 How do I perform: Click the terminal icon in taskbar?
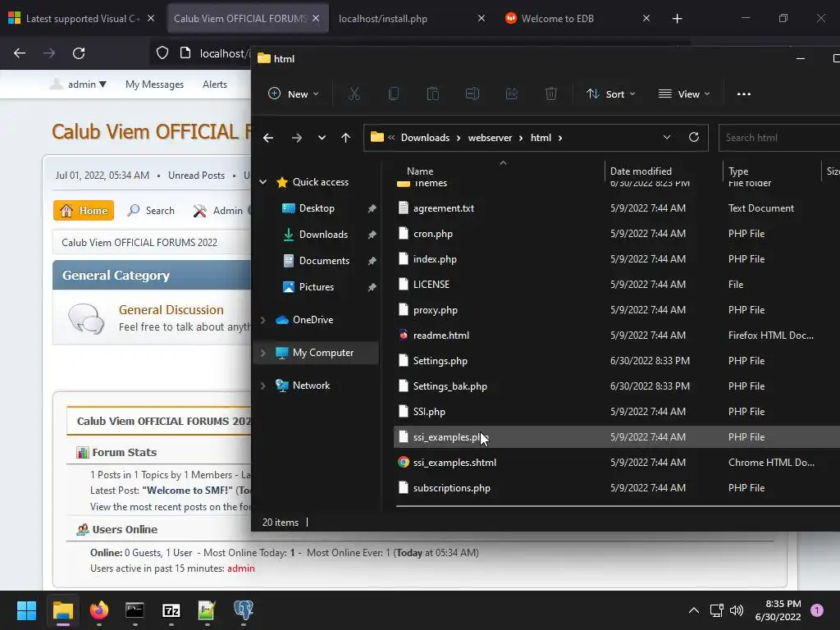tap(135, 610)
